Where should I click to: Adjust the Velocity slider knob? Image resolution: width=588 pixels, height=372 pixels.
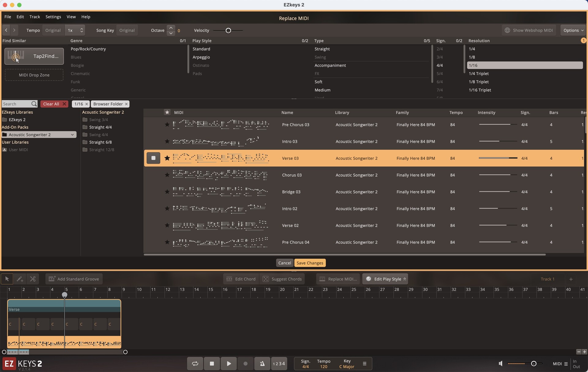(x=228, y=31)
